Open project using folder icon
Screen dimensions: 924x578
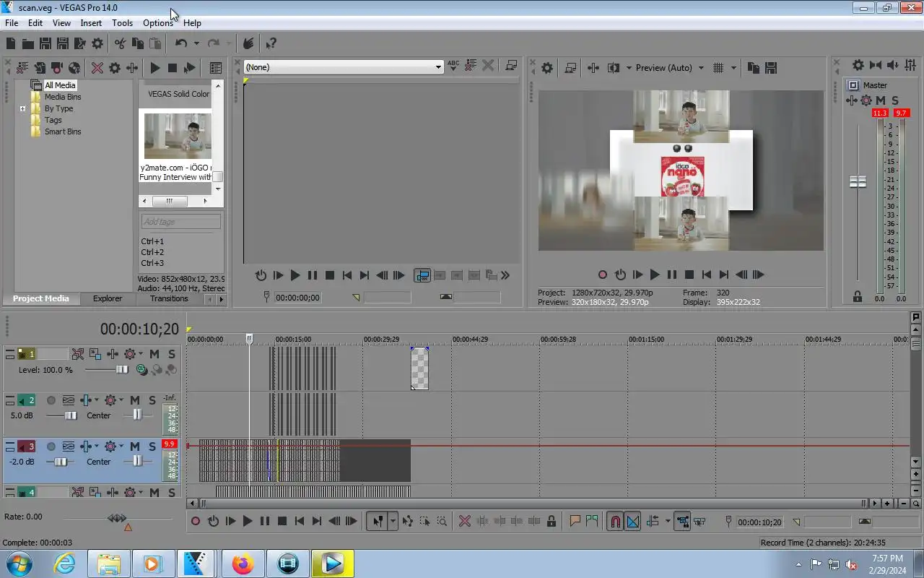[x=28, y=43]
